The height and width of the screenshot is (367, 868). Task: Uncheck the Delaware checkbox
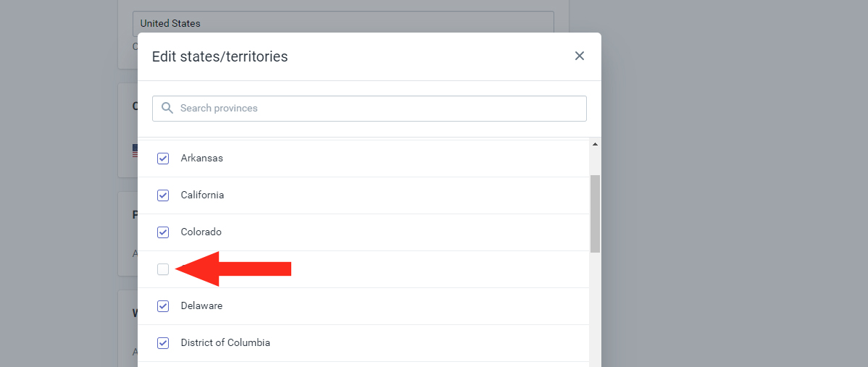coord(163,306)
